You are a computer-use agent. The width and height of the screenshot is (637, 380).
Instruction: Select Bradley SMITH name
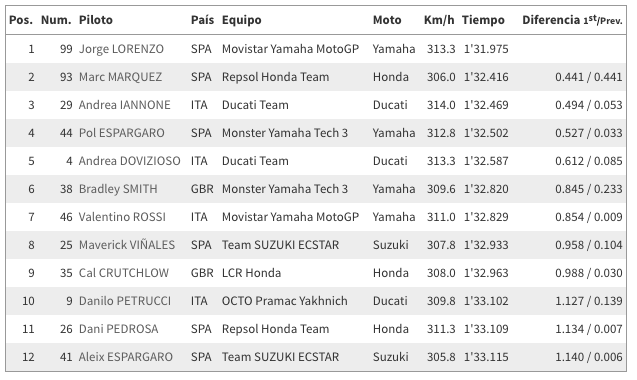[x=118, y=189]
